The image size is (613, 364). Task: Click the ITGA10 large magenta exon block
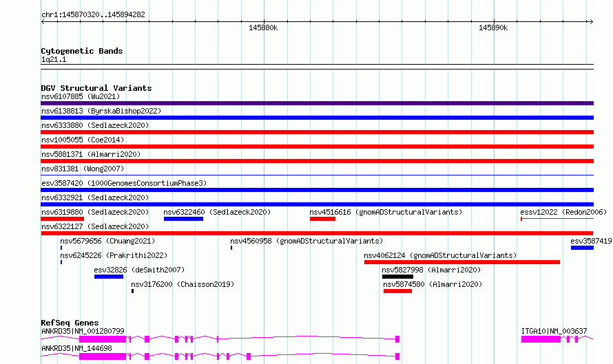[x=541, y=339]
